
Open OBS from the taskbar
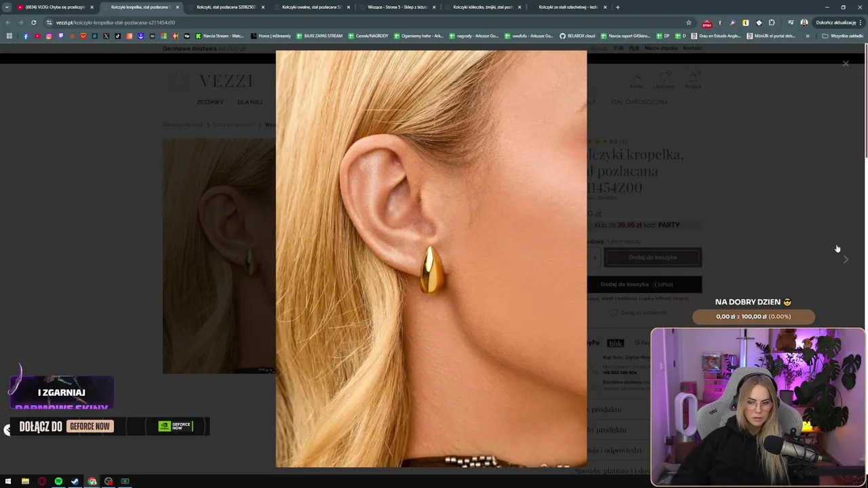108,481
